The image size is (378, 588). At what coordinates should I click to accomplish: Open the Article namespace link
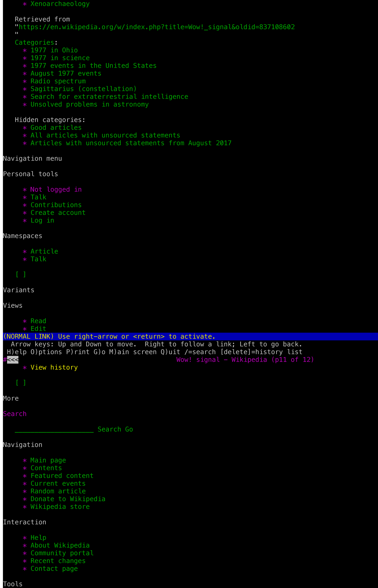pyautogui.click(x=44, y=251)
